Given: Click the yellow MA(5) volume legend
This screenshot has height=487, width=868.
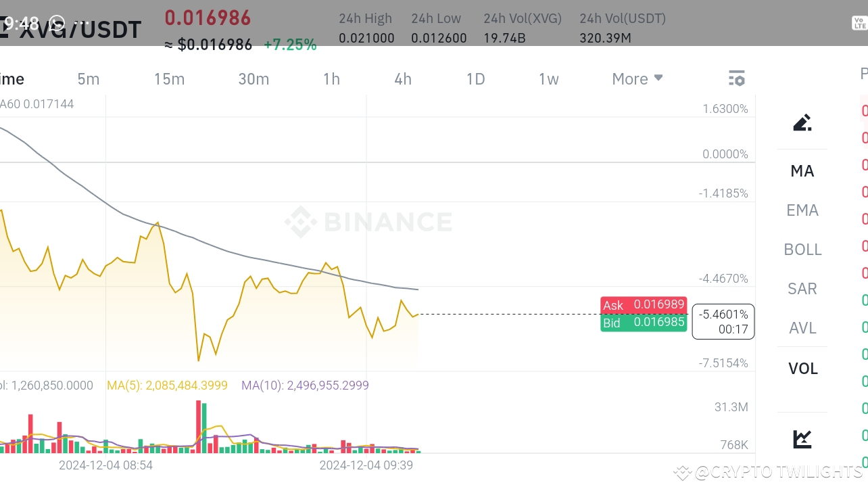Looking at the screenshot, I should [167, 385].
